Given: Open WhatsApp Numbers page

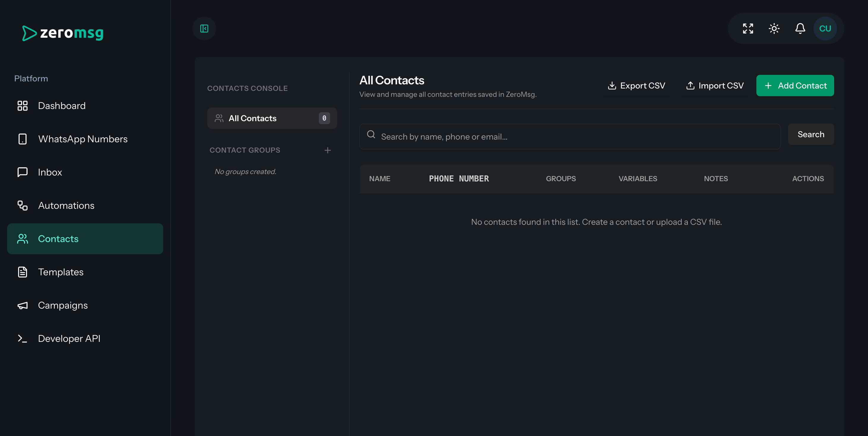Looking at the screenshot, I should pyautogui.click(x=85, y=139).
